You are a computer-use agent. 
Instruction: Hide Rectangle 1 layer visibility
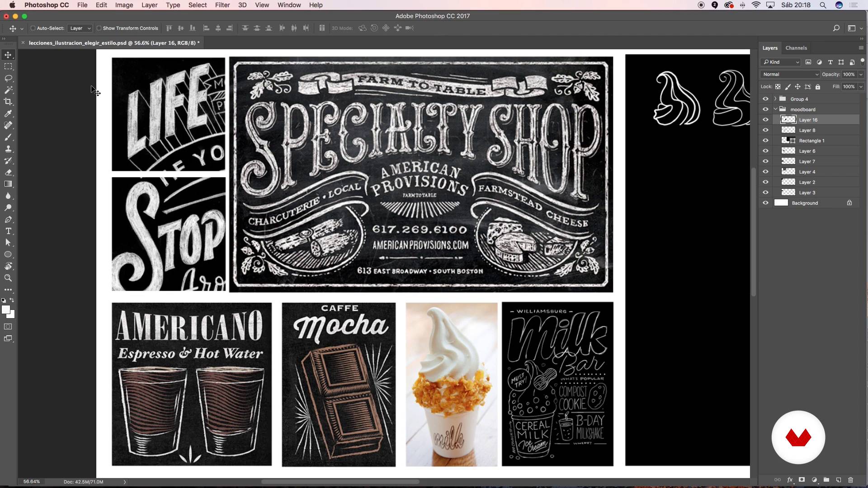coord(765,141)
